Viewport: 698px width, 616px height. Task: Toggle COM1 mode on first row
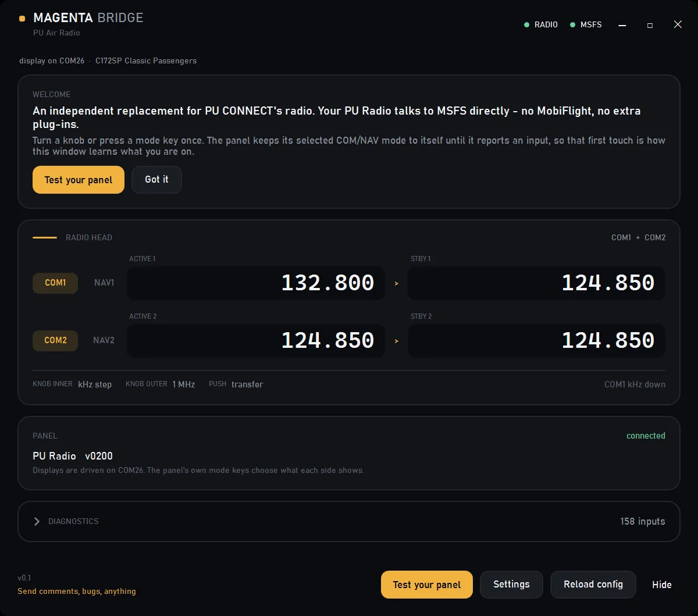55,283
